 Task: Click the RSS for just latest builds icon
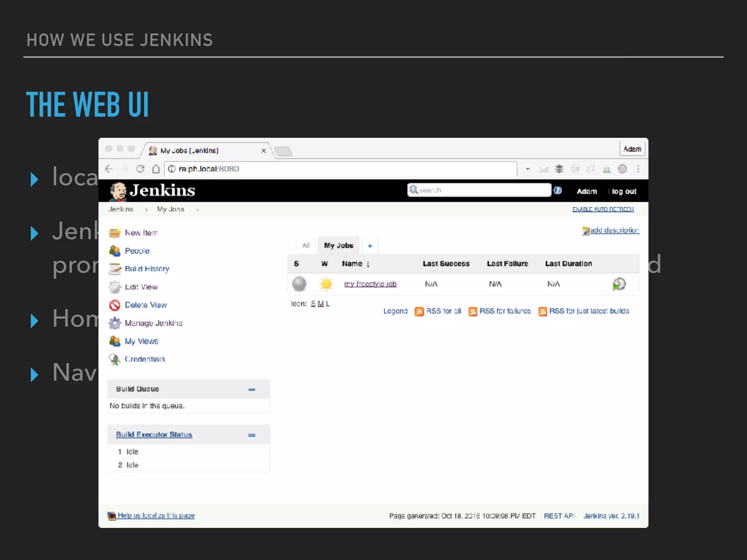543,311
